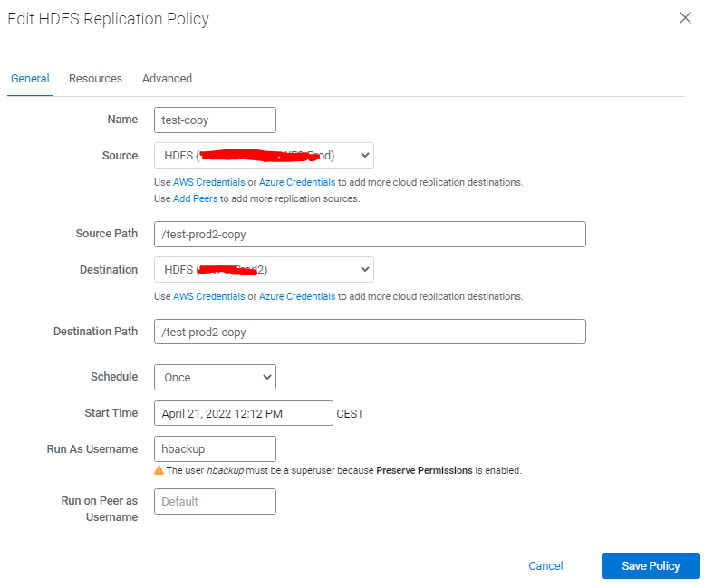Click the Name field containing test-copy
The height and width of the screenshot is (588, 704).
point(215,120)
